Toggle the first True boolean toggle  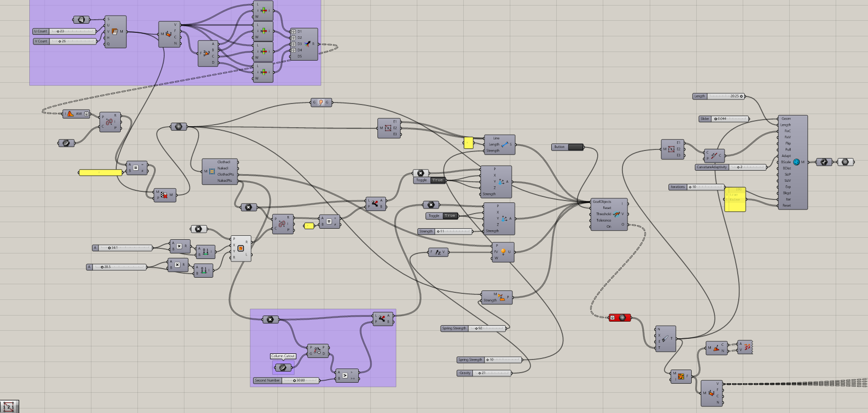click(437, 180)
